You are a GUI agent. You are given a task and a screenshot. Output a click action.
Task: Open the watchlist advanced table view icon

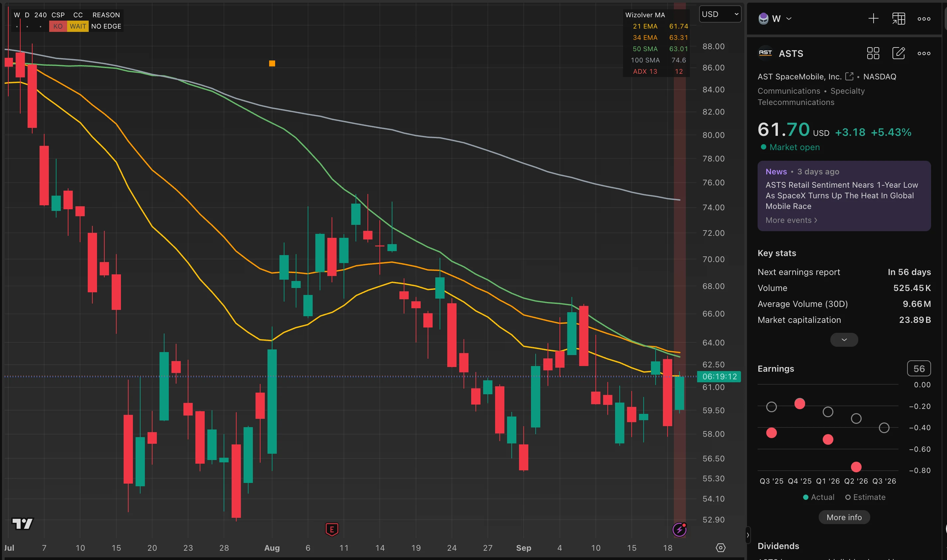(899, 19)
